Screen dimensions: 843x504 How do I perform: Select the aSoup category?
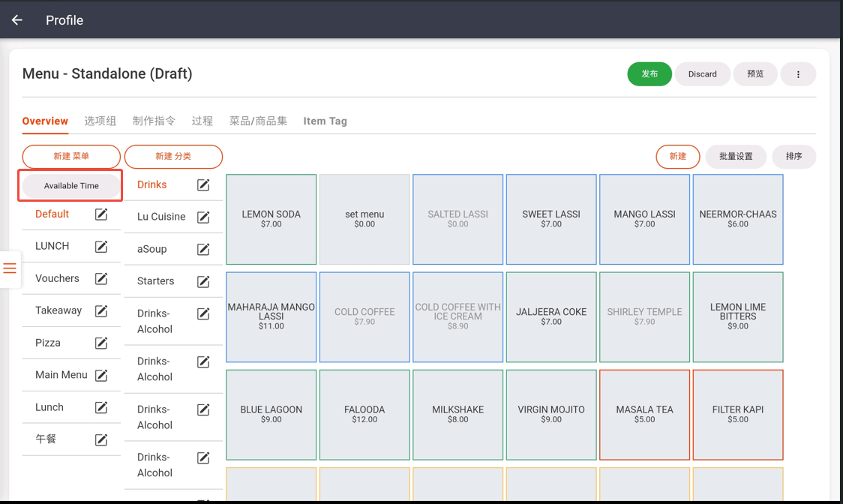coord(151,249)
